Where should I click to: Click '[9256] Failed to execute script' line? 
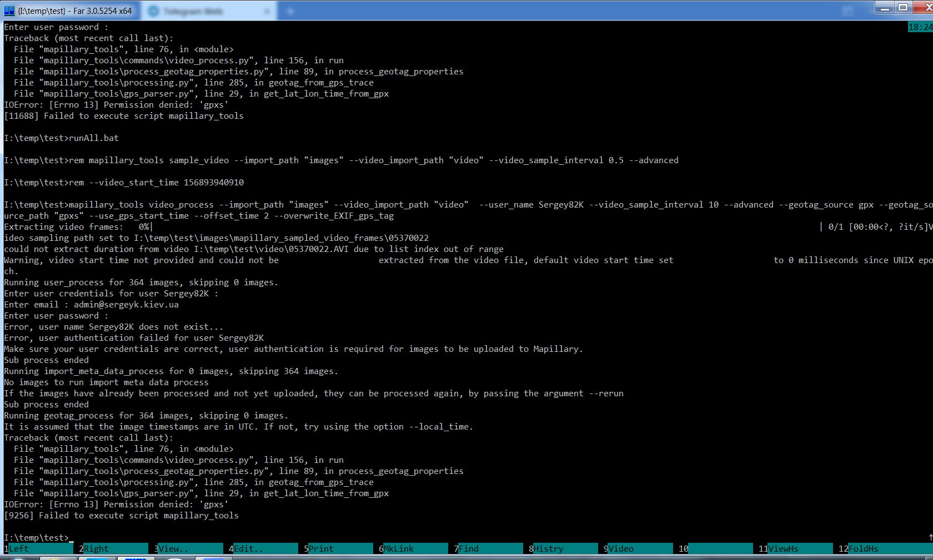point(121,515)
